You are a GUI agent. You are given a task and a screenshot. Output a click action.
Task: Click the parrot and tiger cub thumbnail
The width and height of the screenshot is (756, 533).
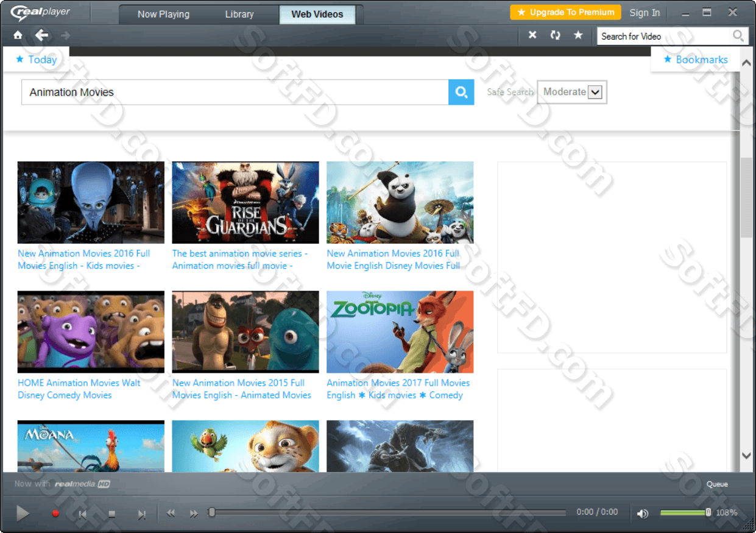click(246, 446)
